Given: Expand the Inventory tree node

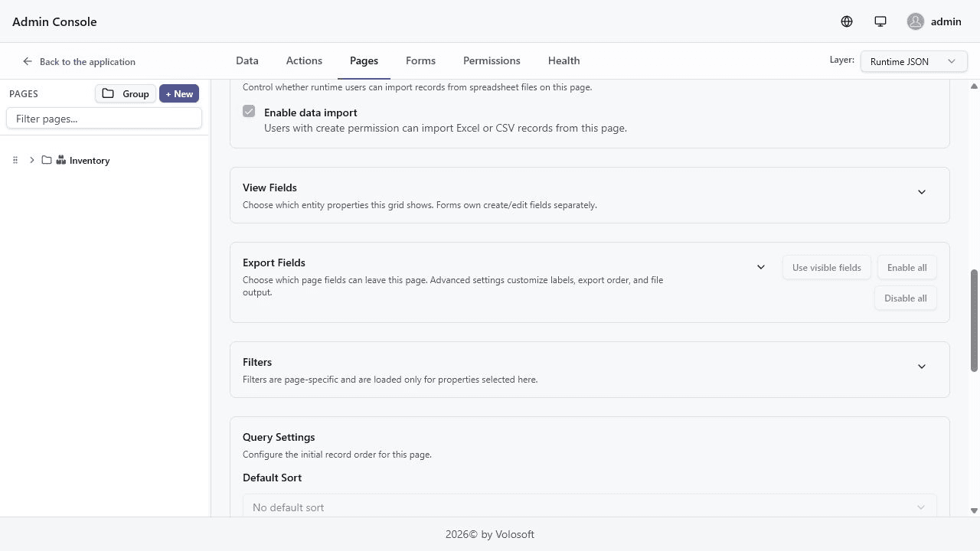Looking at the screenshot, I should [x=31, y=160].
